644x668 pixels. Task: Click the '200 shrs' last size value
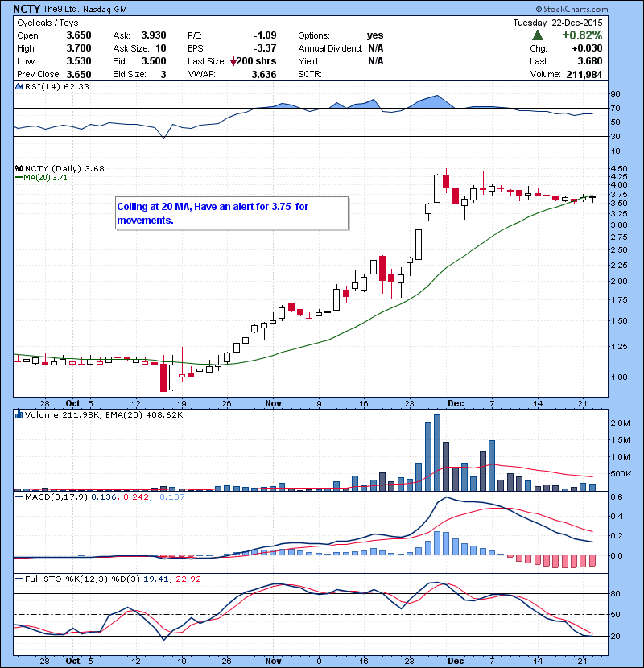tap(256, 61)
